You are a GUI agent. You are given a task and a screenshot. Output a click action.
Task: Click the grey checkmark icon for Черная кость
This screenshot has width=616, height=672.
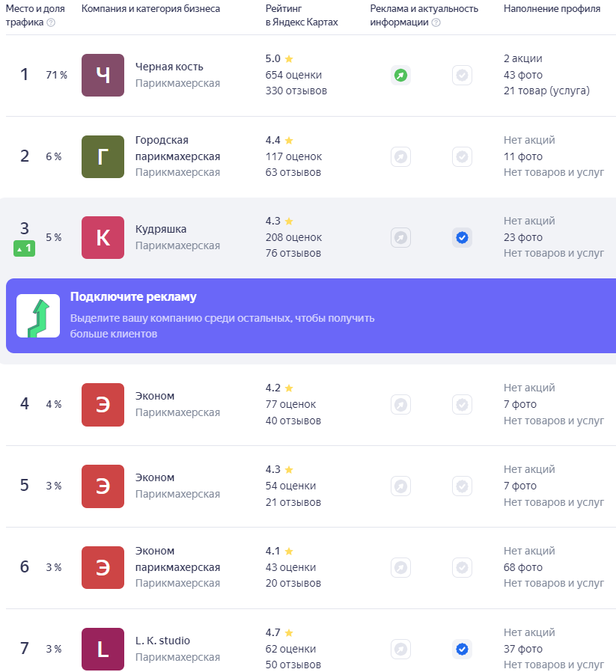462,76
